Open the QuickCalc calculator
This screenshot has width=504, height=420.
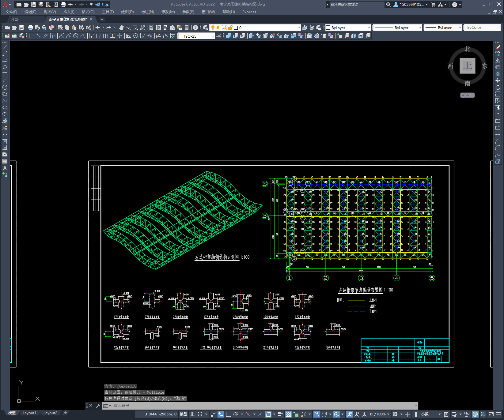coord(187,28)
